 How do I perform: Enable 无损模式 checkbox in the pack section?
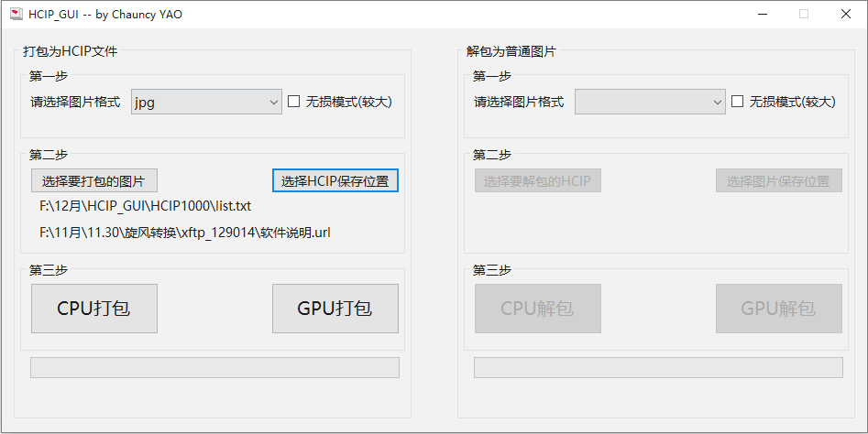294,102
